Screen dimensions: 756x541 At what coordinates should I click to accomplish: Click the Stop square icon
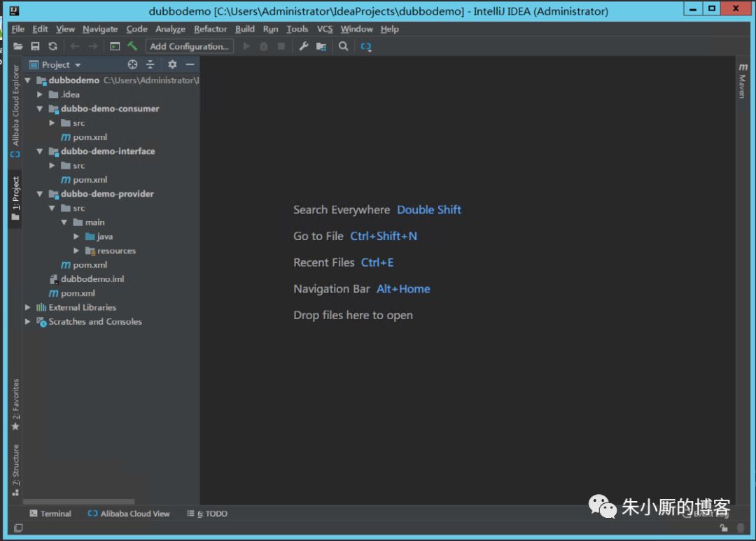(281, 46)
